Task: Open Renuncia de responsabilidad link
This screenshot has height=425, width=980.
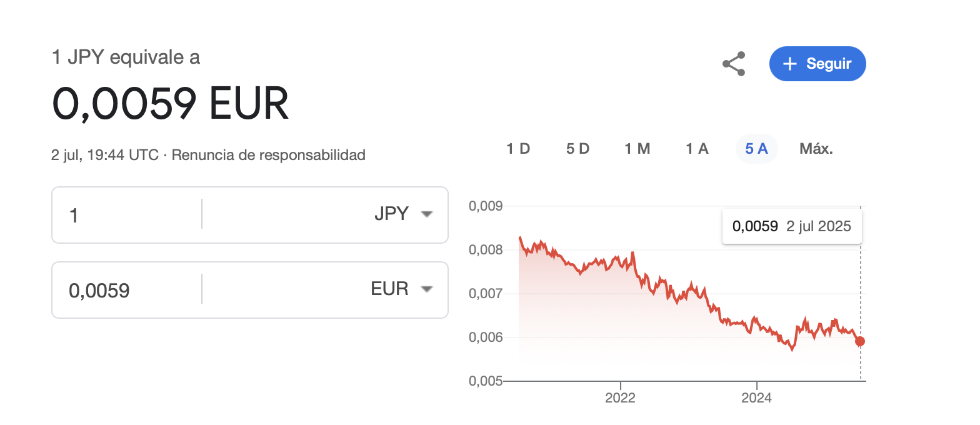Action: (268, 154)
